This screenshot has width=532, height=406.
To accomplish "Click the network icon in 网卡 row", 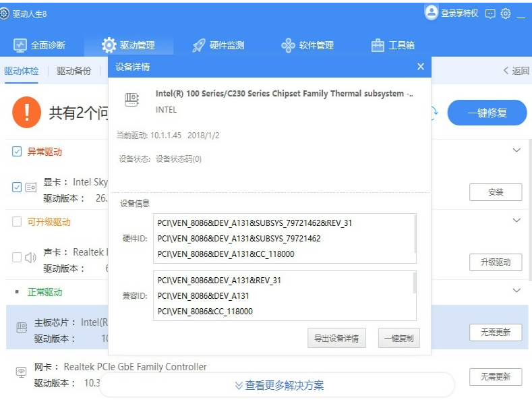I will [22, 372].
